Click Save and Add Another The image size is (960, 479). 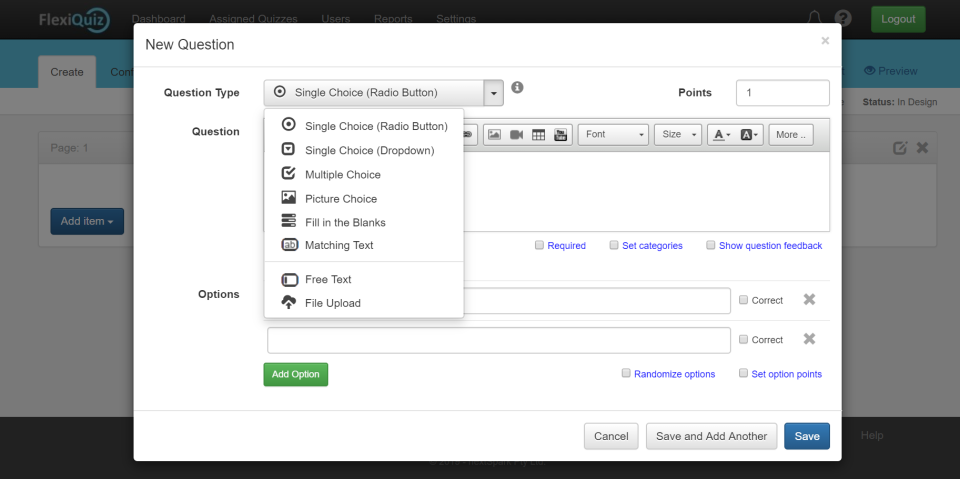point(711,436)
